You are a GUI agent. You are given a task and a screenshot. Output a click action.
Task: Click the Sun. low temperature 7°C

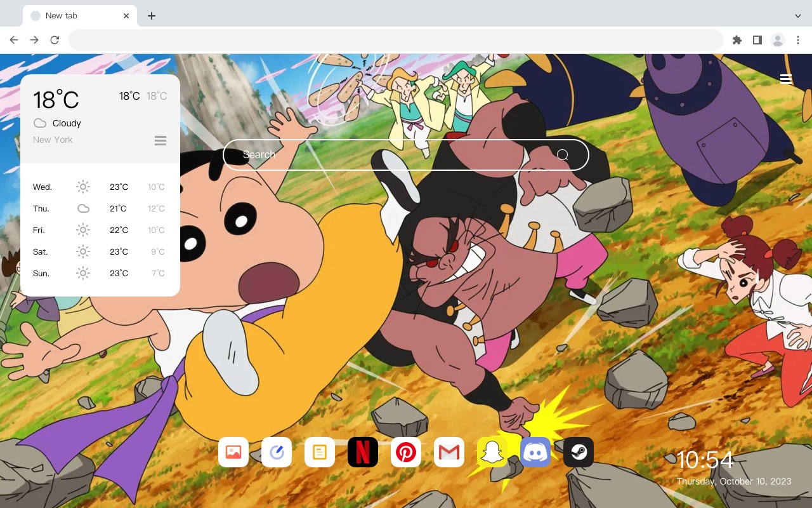tap(158, 274)
